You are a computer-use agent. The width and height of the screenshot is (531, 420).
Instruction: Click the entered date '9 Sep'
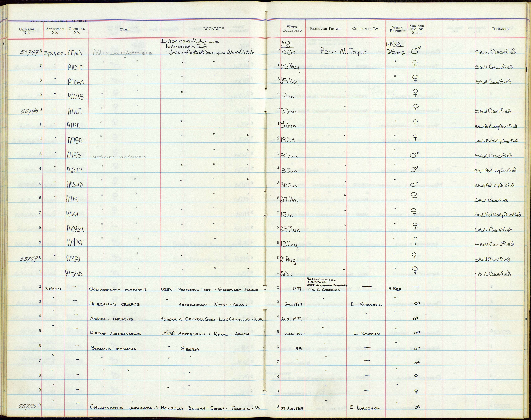coord(395,289)
